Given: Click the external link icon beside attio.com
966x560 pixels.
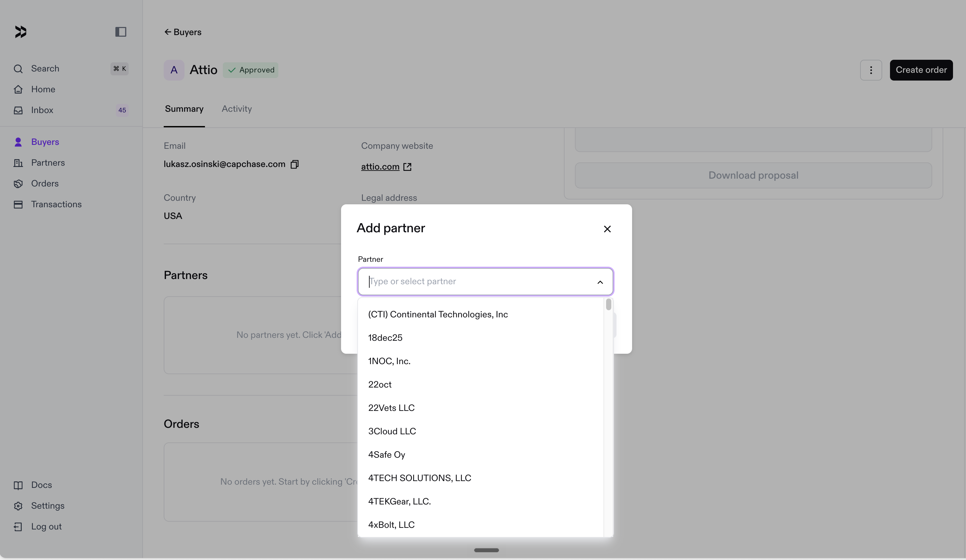Looking at the screenshot, I should pyautogui.click(x=408, y=167).
